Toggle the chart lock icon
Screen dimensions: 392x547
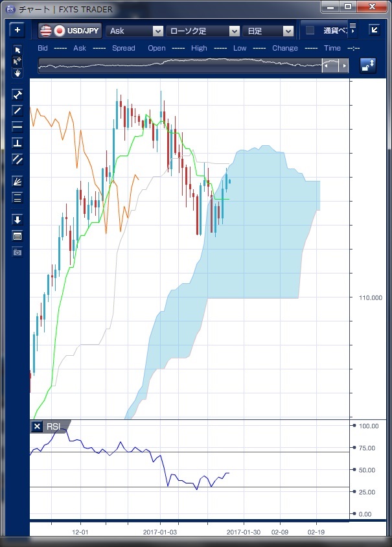point(368,65)
